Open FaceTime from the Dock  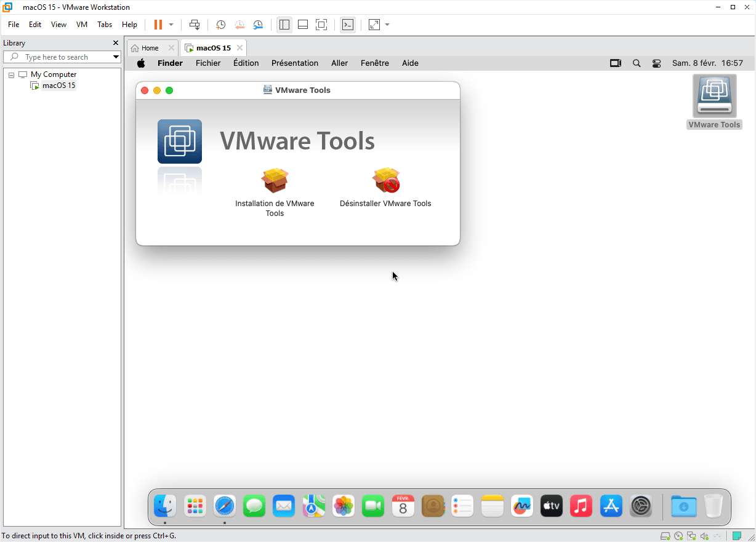(x=373, y=506)
